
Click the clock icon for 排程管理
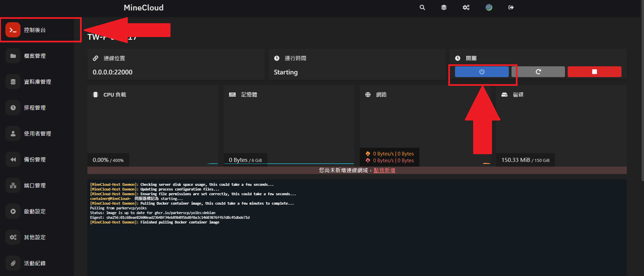pos(13,108)
